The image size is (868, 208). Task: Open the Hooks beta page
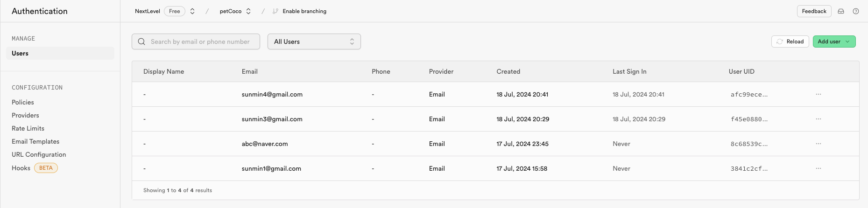click(21, 168)
